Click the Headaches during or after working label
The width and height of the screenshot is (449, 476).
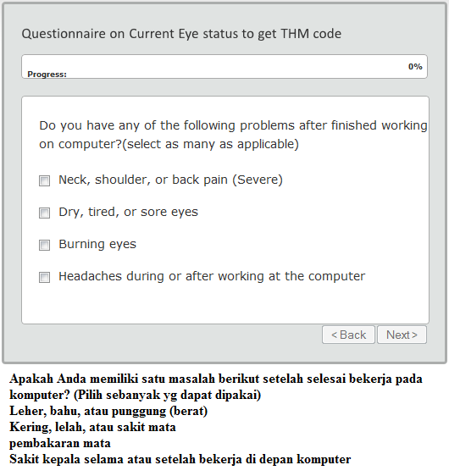click(x=212, y=277)
